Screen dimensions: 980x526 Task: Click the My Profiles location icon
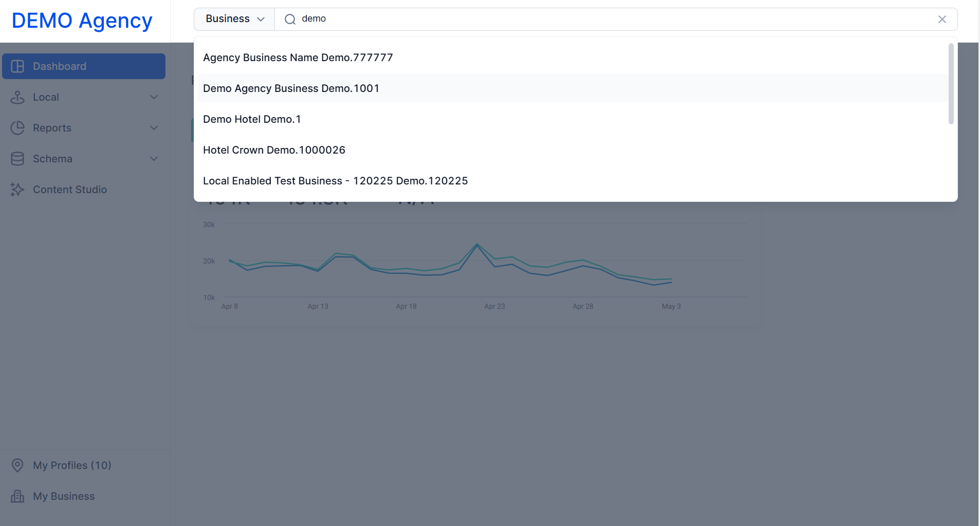[x=17, y=465]
